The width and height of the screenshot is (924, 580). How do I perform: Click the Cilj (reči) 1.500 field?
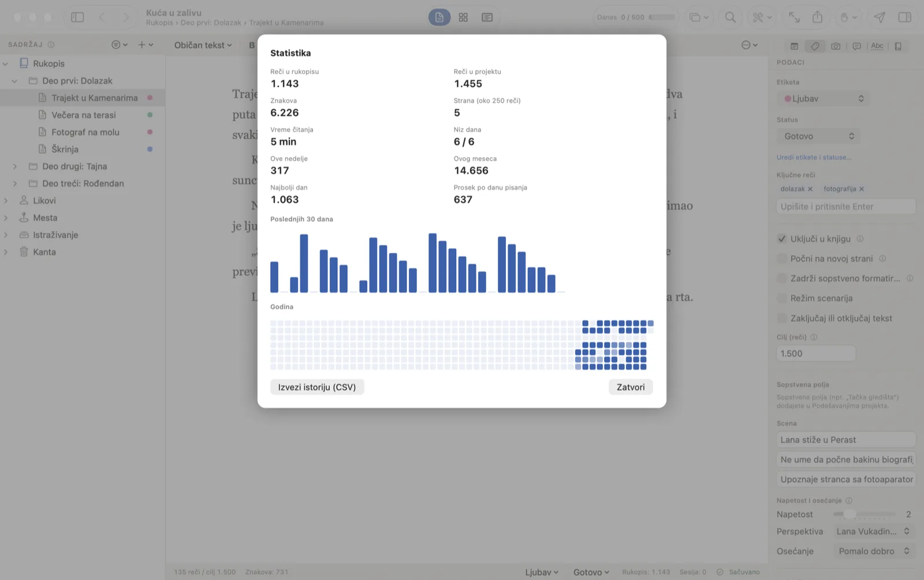[816, 354]
